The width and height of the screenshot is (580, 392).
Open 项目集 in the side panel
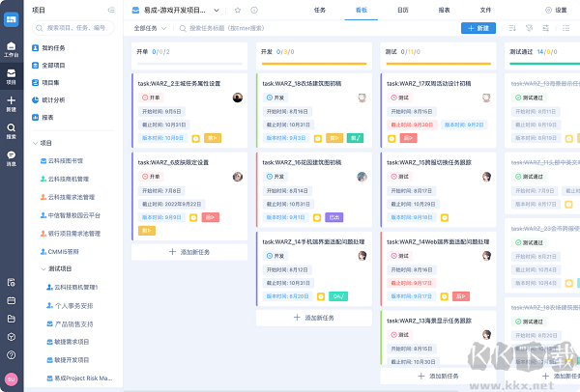45,83
